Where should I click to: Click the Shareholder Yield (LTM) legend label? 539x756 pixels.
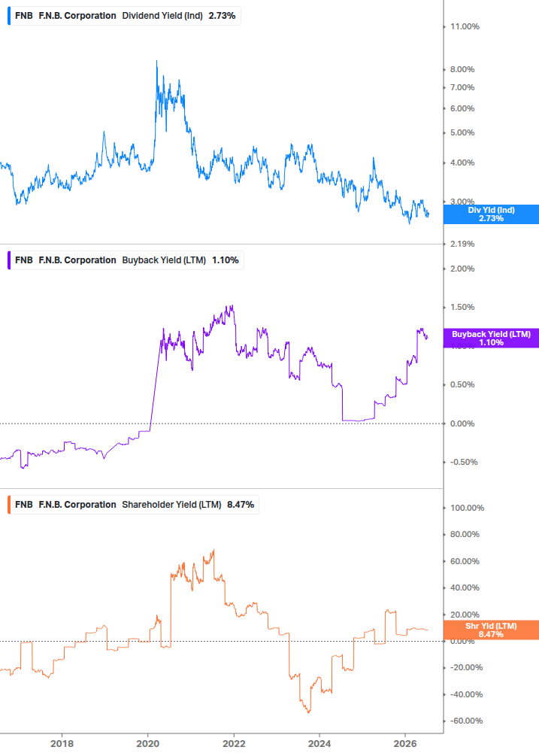(x=171, y=505)
